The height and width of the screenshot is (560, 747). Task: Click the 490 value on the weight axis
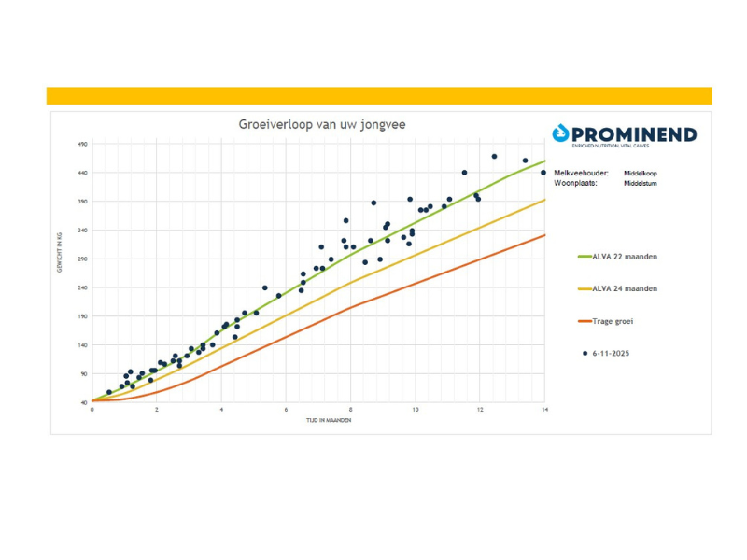coord(81,144)
